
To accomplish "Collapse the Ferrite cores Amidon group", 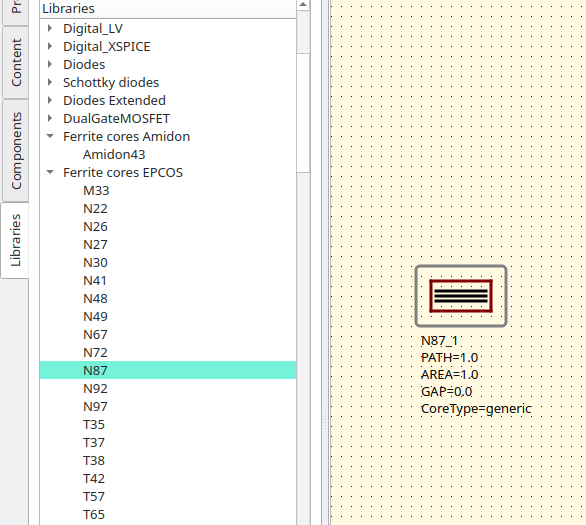I will tap(50, 136).
